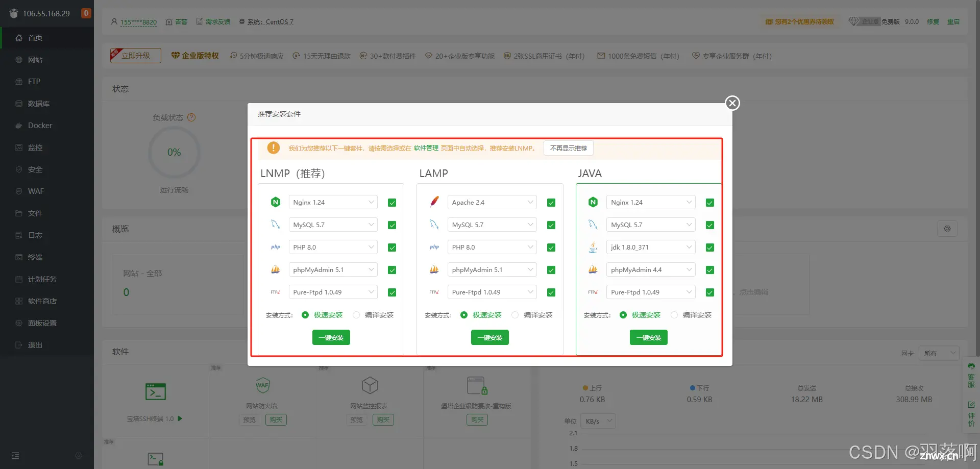Click the phpMyAdmin sailboat icon in LAMP

coord(434,269)
